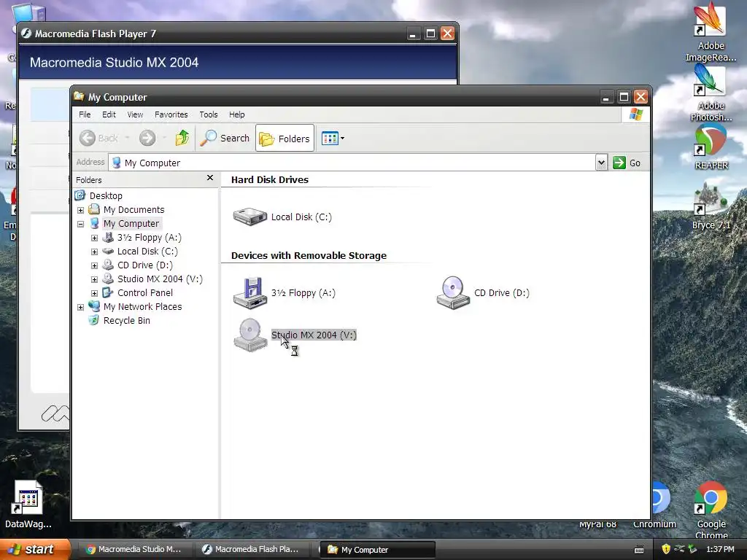Open Adobe ImageReady desktop shortcut
Image resolution: width=747 pixels, height=560 pixels.
pyautogui.click(x=711, y=32)
